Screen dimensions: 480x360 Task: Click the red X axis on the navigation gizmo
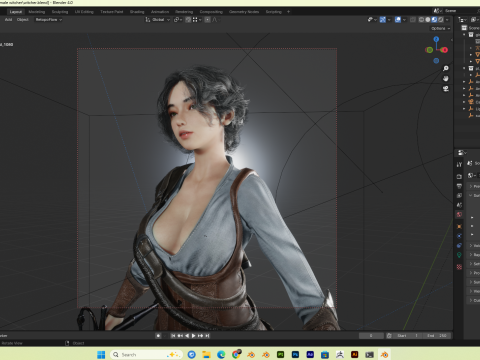click(444, 50)
